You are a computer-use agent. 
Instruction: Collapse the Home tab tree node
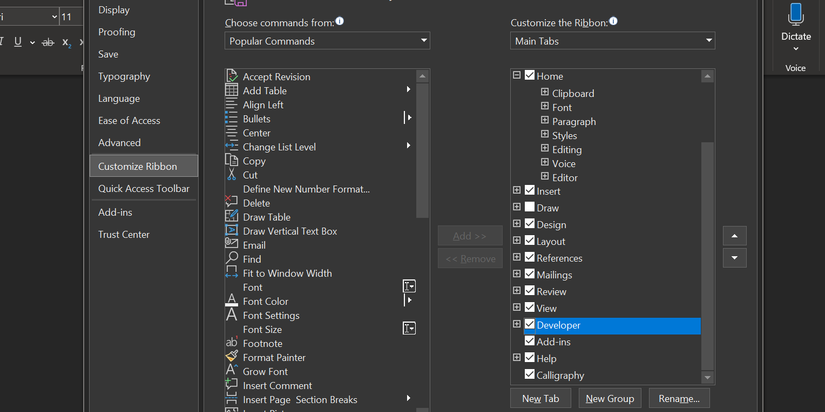[517, 75]
